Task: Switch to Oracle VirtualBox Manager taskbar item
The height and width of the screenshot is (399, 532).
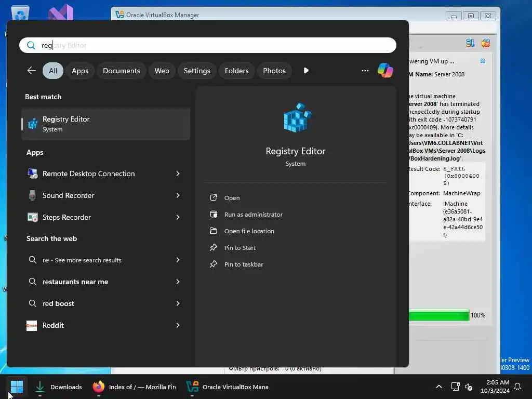Action: pyautogui.click(x=228, y=387)
